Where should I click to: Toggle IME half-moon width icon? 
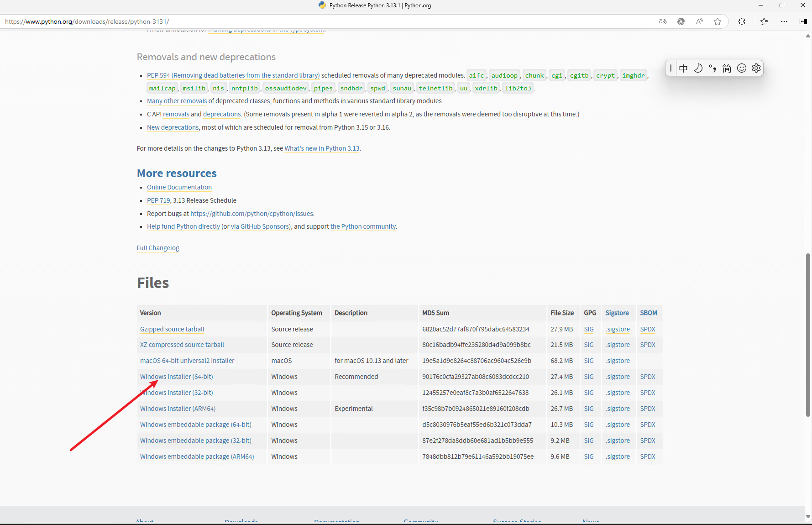(698, 68)
